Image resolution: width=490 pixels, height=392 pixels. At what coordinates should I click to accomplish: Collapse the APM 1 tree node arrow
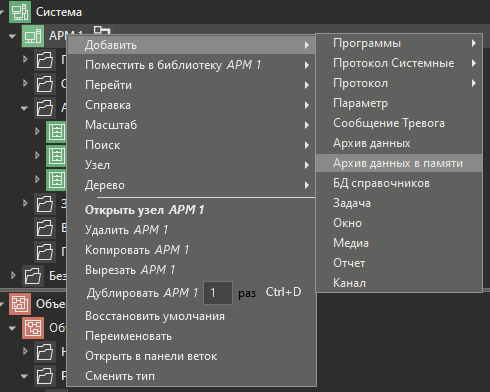coord(12,36)
